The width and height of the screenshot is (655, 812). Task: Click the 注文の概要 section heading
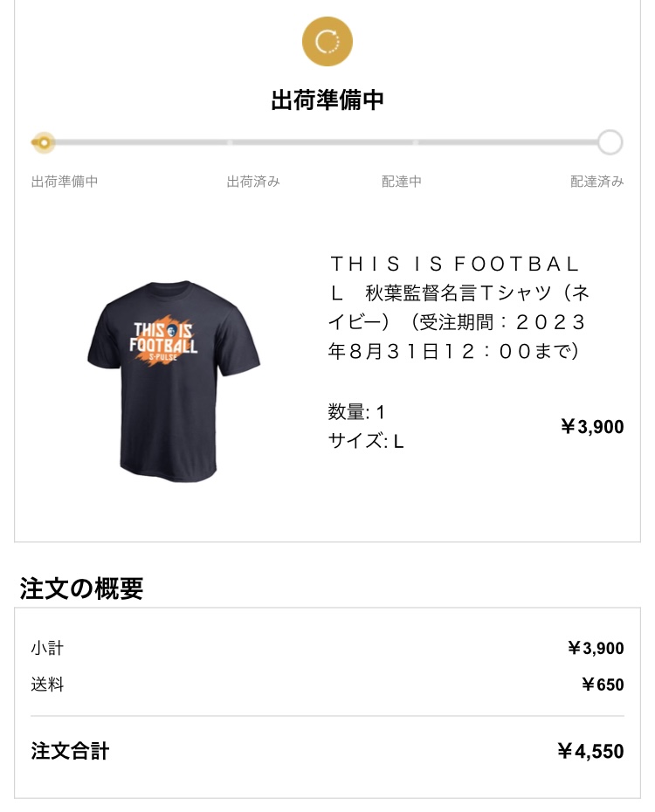click(x=82, y=588)
